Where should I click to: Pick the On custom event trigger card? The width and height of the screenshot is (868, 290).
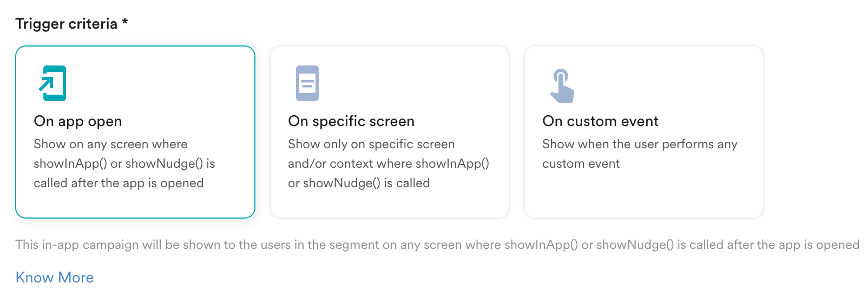[x=644, y=132]
